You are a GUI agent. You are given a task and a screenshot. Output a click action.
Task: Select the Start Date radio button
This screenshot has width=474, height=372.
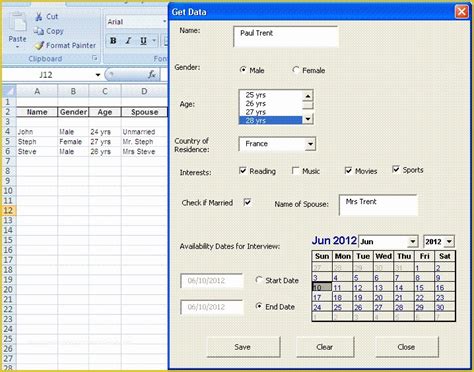(259, 280)
